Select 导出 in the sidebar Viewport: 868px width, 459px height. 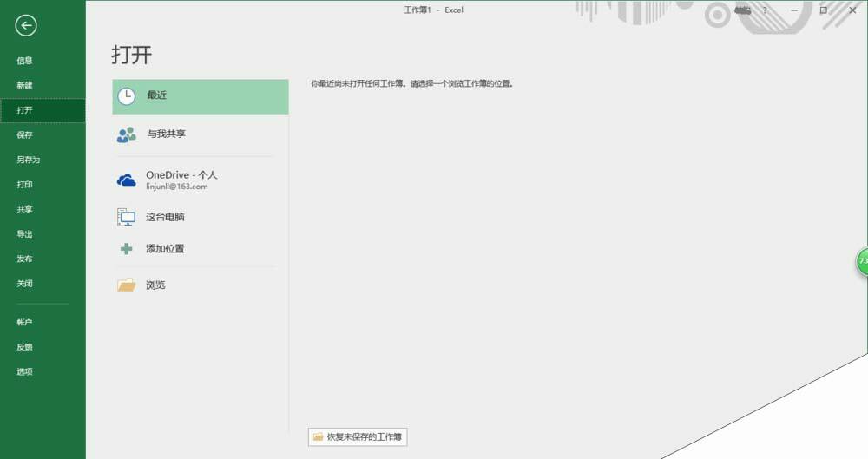[x=24, y=233]
